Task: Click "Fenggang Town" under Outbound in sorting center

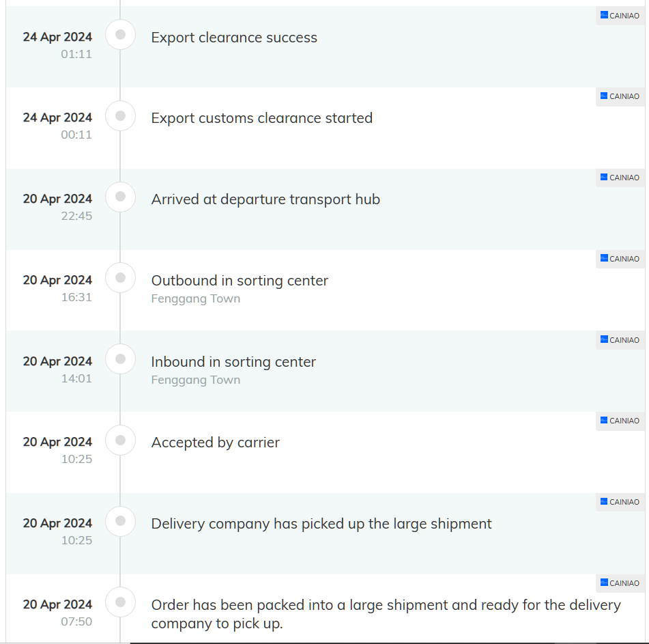Action: [196, 298]
